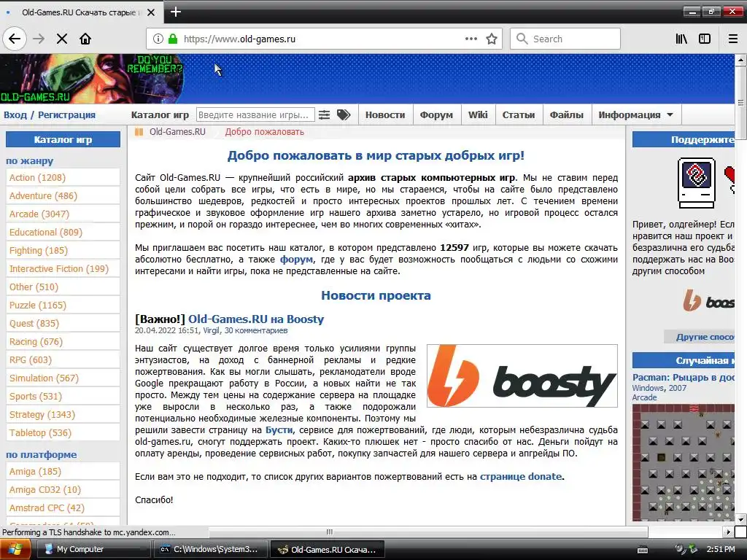Switch to the command prompt taskbar window
747x560 pixels.
coord(210,549)
